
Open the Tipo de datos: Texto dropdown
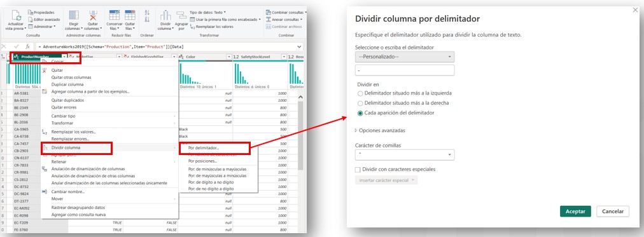pyautogui.click(x=208, y=12)
